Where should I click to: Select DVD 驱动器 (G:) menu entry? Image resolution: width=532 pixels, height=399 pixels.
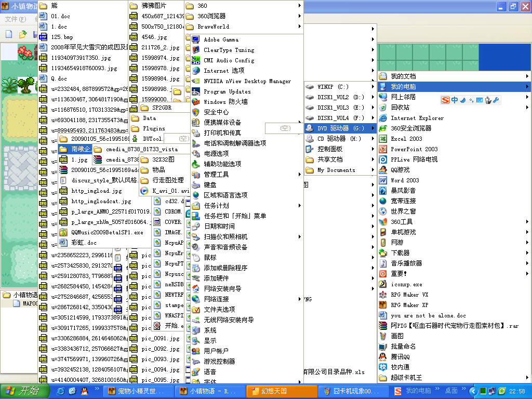[340, 128]
